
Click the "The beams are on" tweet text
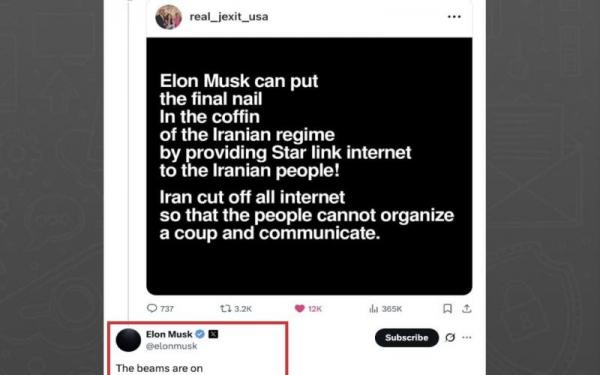click(159, 368)
